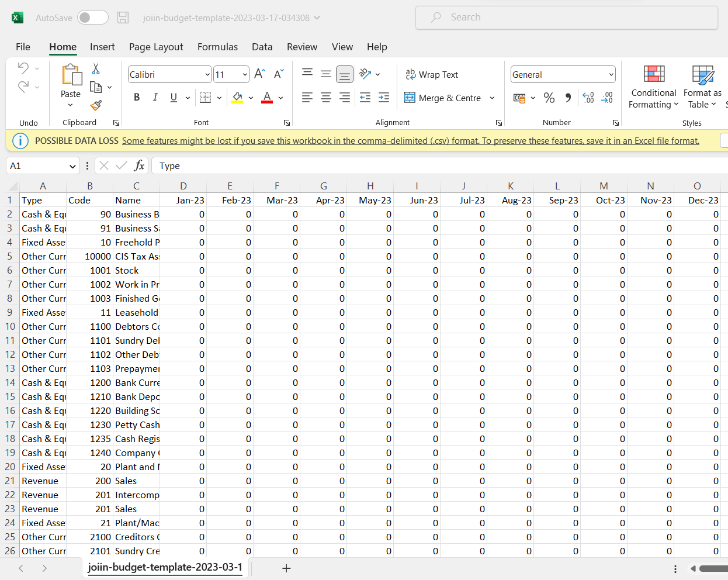Click Increase Font Size icon

point(260,74)
